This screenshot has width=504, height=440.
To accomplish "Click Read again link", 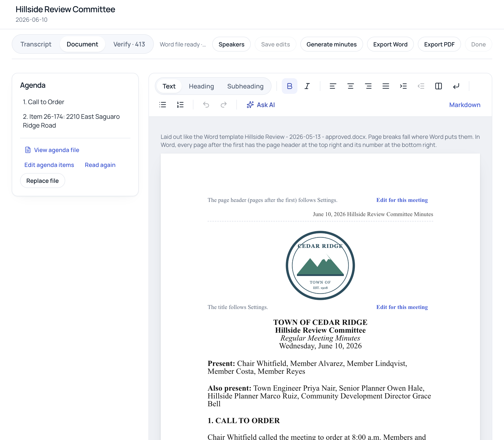I will pos(100,165).
